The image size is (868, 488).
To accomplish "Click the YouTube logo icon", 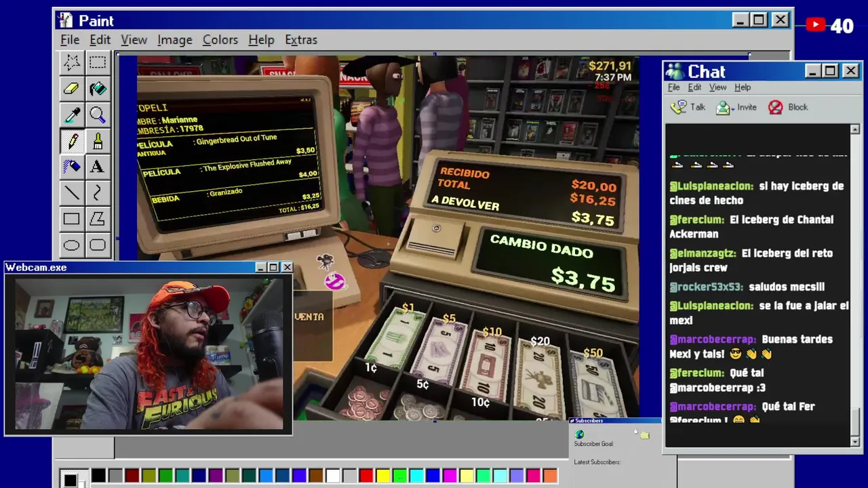I will pos(816,26).
